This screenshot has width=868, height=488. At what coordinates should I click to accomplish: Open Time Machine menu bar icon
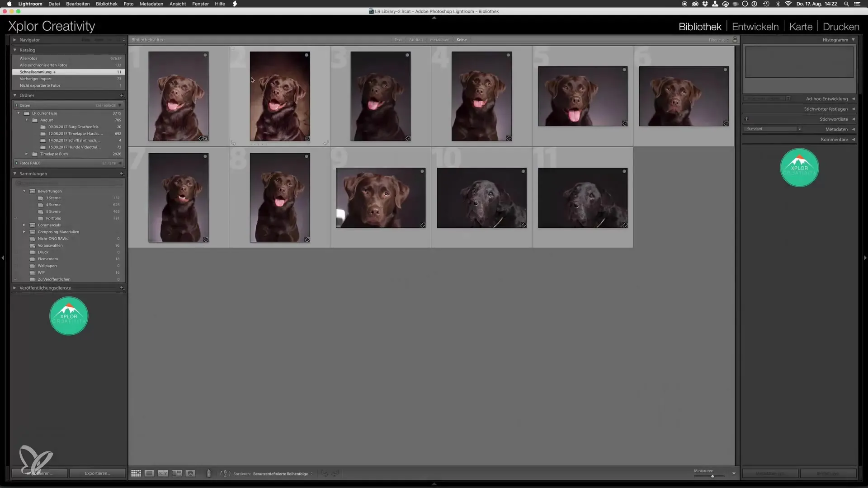click(766, 4)
